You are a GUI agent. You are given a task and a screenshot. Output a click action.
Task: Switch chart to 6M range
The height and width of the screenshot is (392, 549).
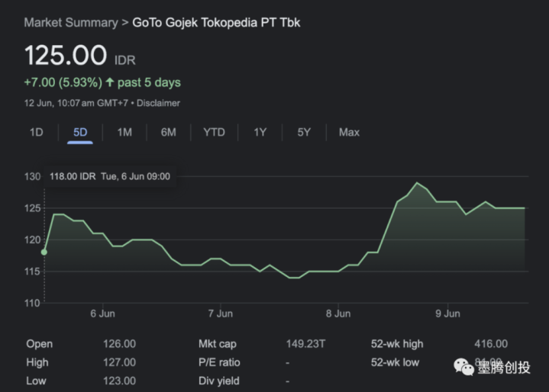point(169,132)
